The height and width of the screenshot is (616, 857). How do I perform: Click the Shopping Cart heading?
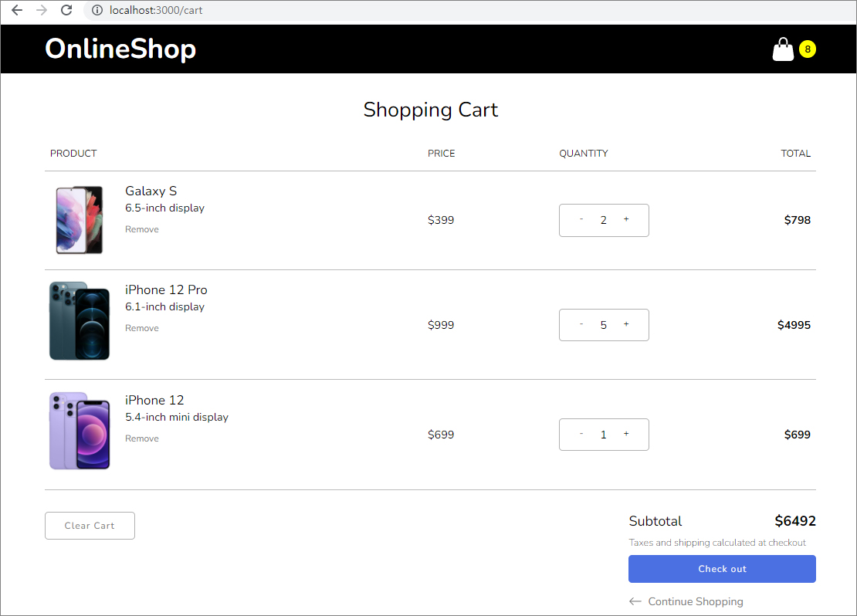[431, 110]
